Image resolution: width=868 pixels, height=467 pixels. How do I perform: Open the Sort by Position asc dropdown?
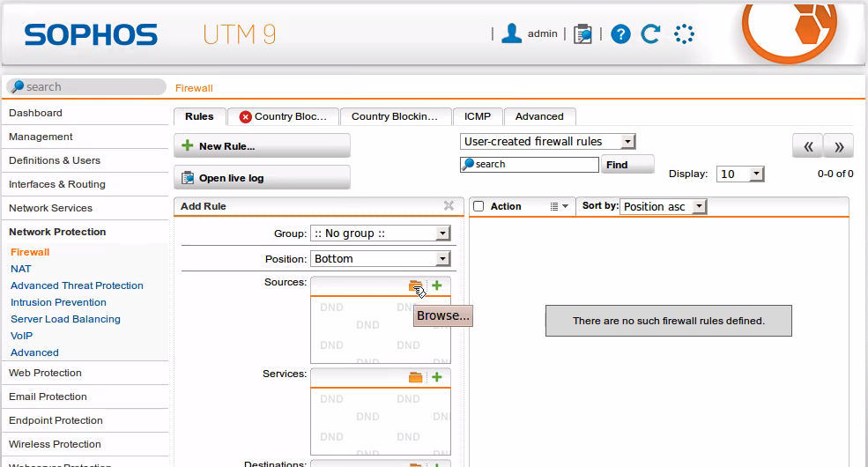click(x=664, y=206)
